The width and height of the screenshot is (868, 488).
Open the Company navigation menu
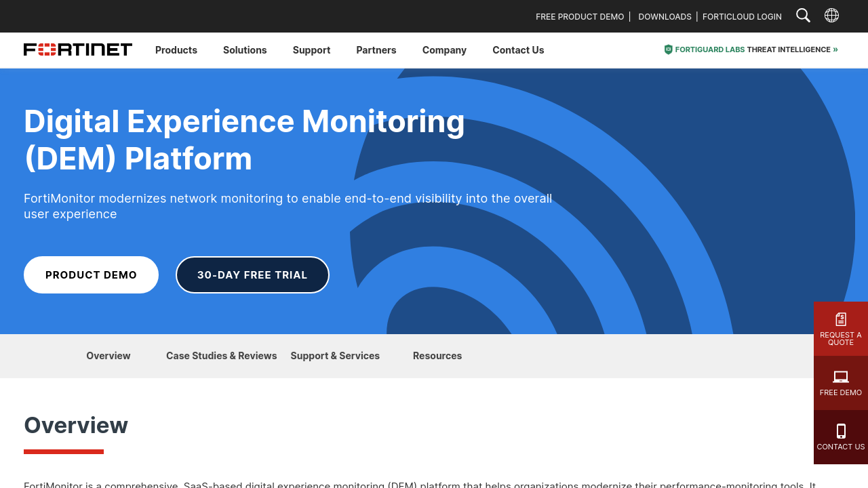coord(444,50)
